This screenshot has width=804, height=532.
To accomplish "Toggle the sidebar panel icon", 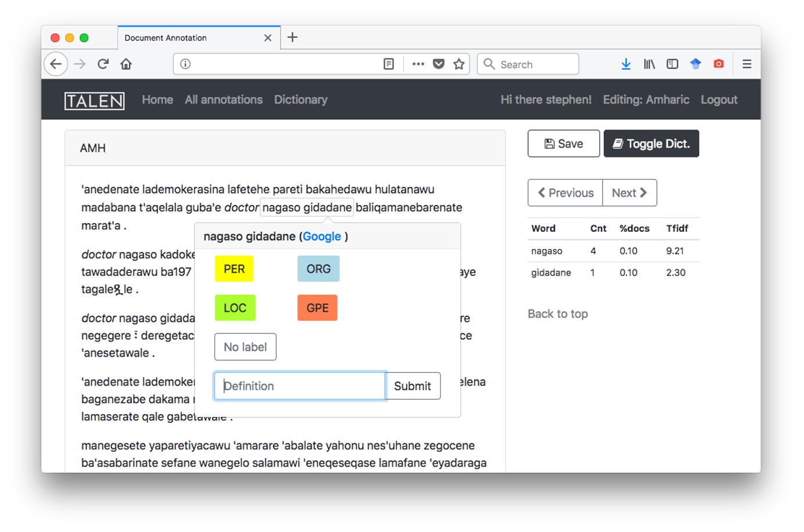I will pyautogui.click(x=672, y=64).
